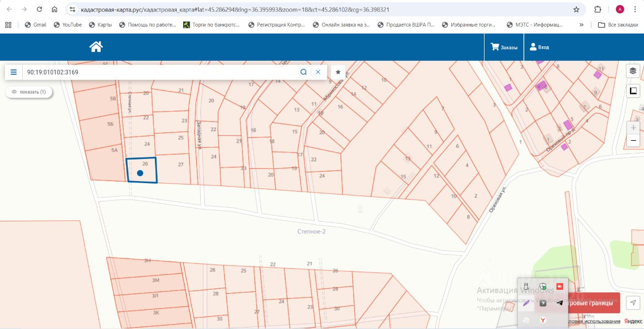Select the highlighted parcel's blue marker dot
Screen dimensions: 644x329
140,173
